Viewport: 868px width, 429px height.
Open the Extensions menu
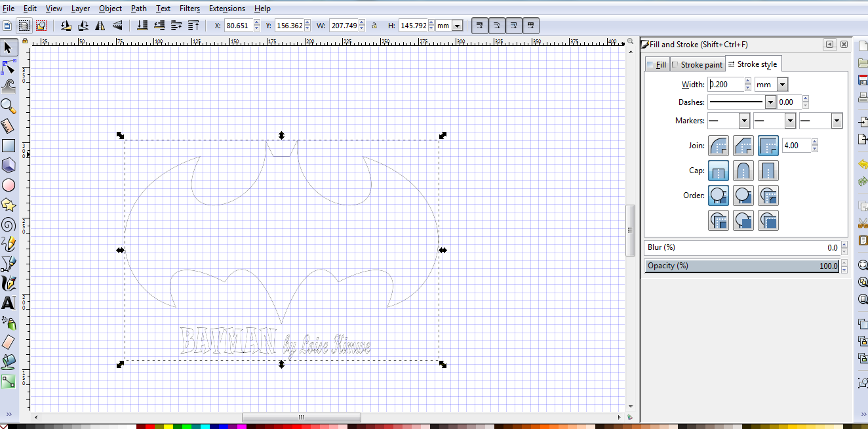click(x=227, y=9)
